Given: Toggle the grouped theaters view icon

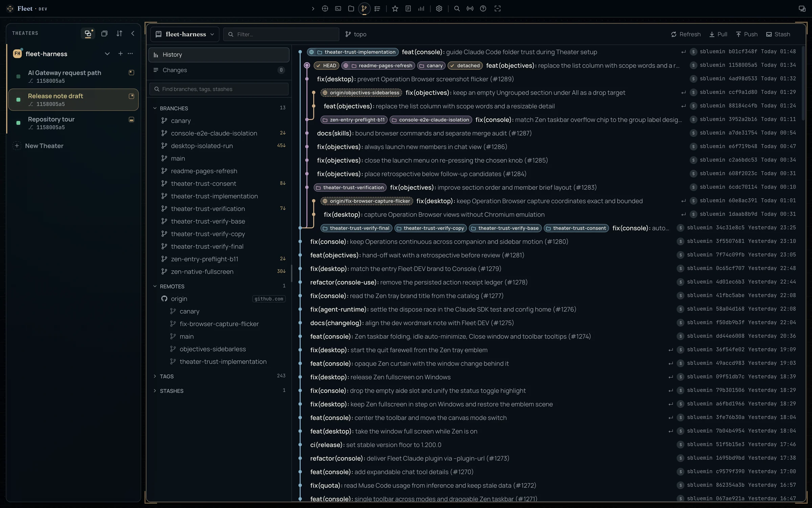Looking at the screenshot, I should coord(88,33).
